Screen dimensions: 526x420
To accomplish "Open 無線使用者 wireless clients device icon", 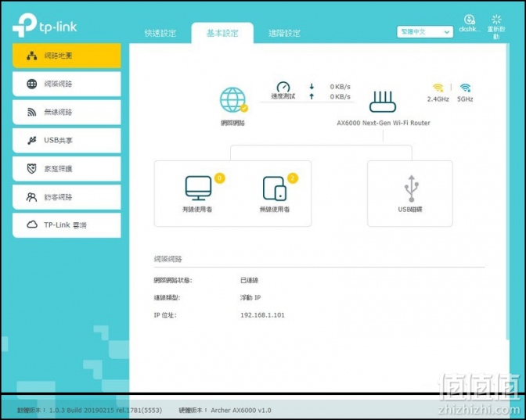I will pos(275,188).
